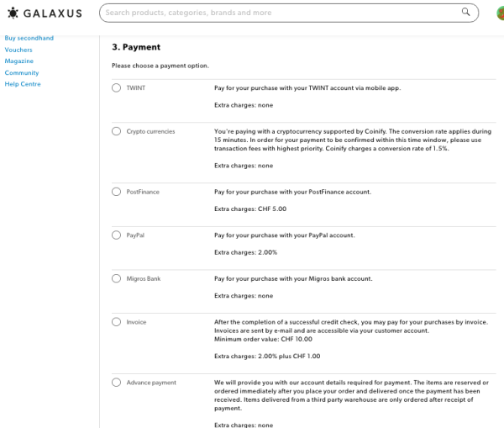This screenshot has height=428, width=504.
Task: Select TWINT payment option
Action: (x=117, y=87)
